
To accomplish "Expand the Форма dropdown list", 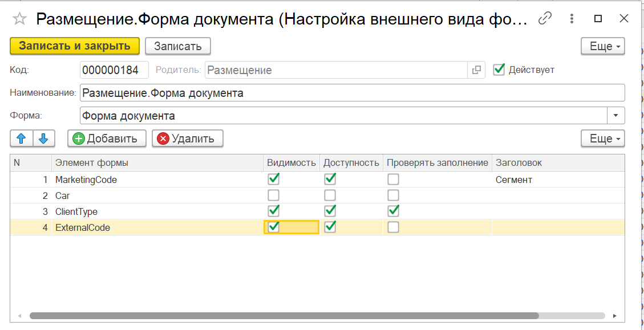I will 615,115.
